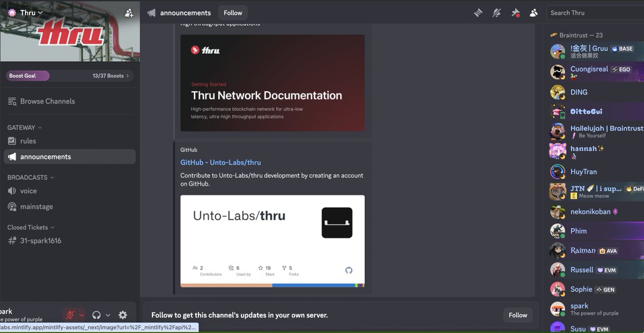The image size is (644, 333).
Task: Click the EGO server tag badge
Action: [x=621, y=69]
